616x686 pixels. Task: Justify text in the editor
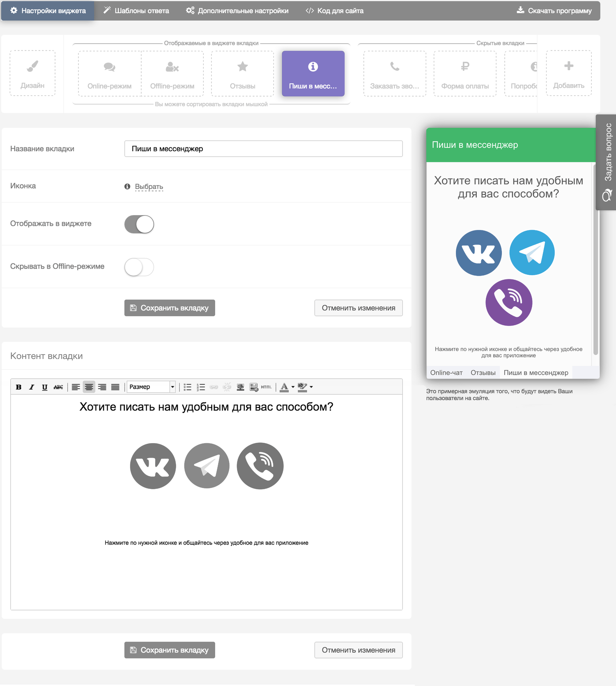tap(115, 387)
